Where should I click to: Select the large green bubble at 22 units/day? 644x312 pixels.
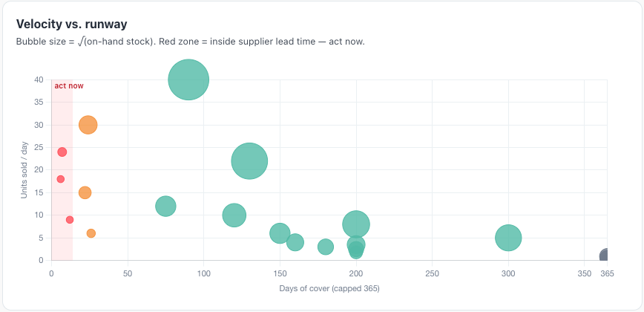[249, 161]
